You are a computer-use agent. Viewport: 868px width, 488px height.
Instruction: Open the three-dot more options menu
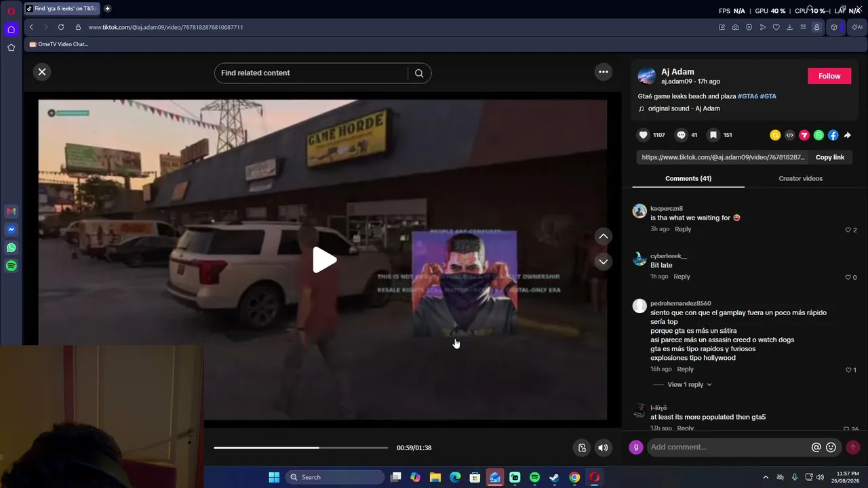[x=604, y=72]
